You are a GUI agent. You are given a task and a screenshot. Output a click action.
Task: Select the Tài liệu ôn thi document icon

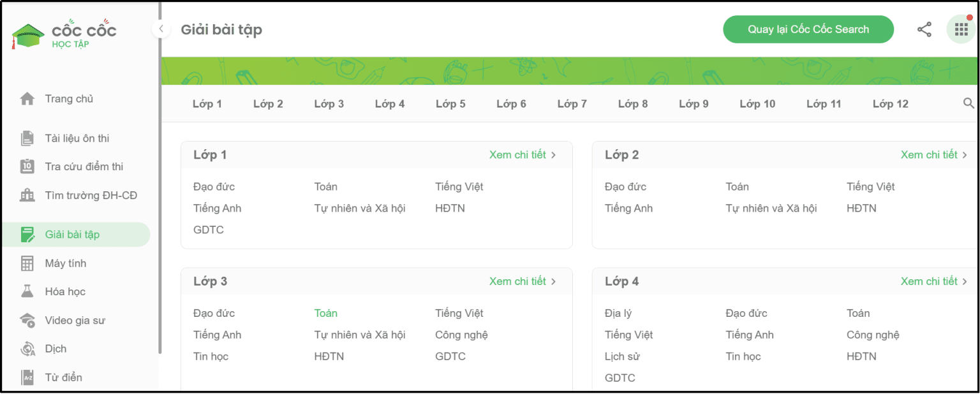[26, 138]
